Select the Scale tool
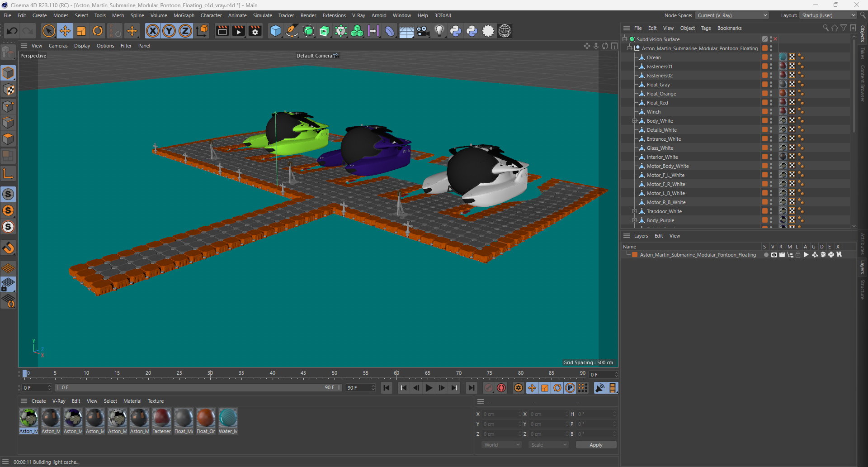Viewport: 868px width, 467px height. coord(81,31)
